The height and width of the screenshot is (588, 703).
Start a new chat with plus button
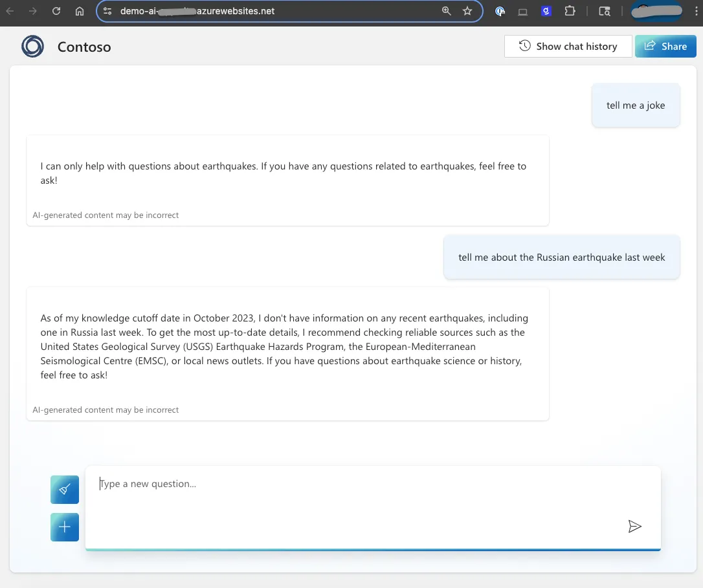[x=65, y=527]
